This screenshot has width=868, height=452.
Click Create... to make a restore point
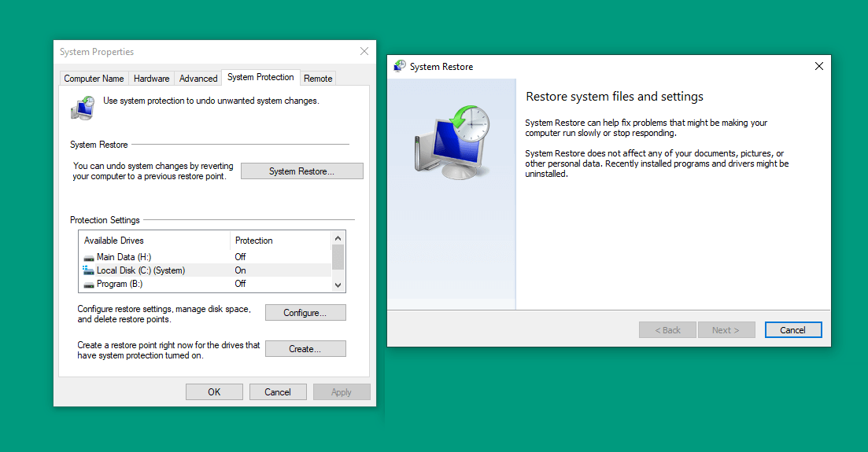pyautogui.click(x=305, y=349)
